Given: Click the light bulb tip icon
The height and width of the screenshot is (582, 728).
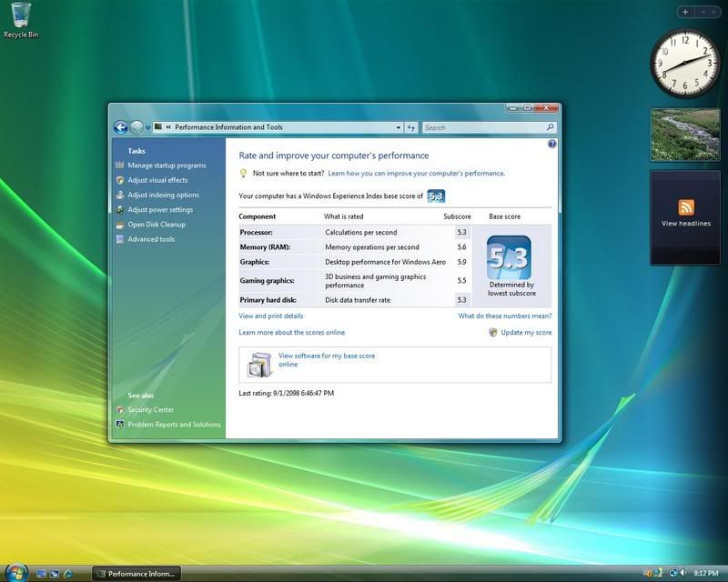Looking at the screenshot, I should (243, 173).
